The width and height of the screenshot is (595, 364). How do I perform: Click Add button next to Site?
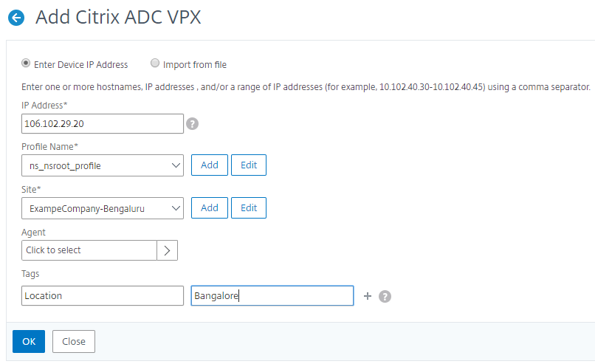coord(210,208)
